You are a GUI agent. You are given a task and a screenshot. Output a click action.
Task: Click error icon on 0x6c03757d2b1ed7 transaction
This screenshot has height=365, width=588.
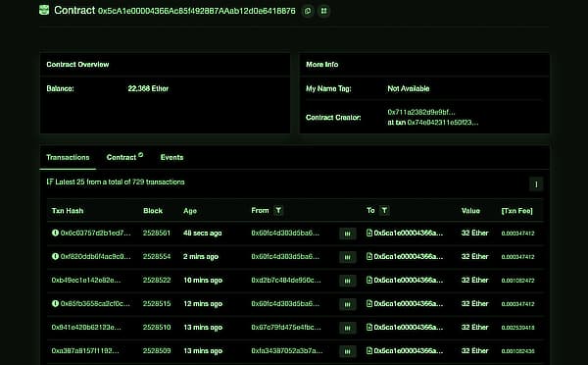55,233
